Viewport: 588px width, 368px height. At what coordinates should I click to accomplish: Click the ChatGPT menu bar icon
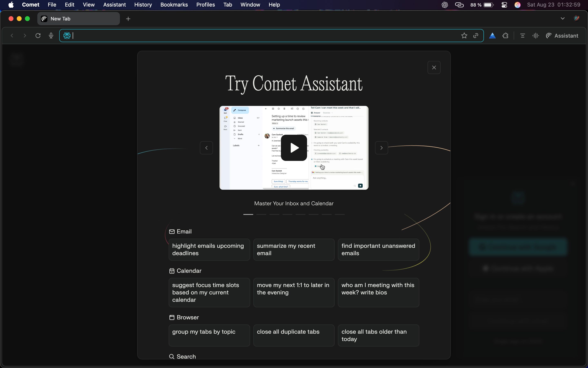click(445, 5)
